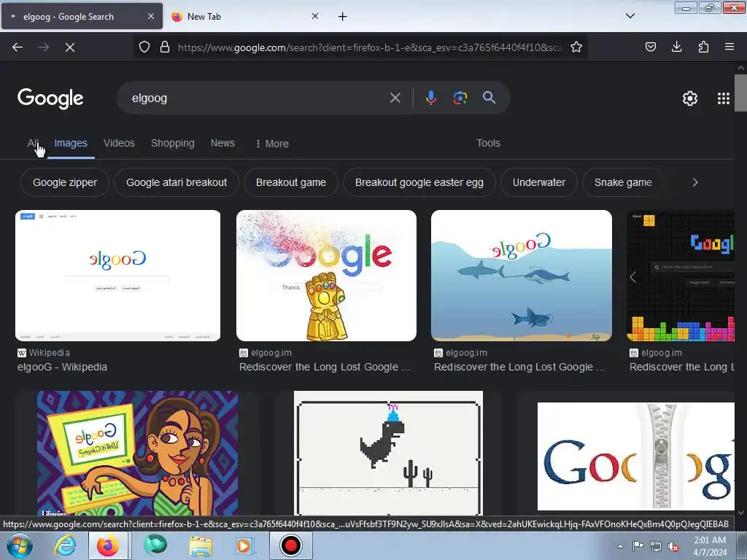Open the red record button app
The height and width of the screenshot is (560, 747).
pos(291,545)
